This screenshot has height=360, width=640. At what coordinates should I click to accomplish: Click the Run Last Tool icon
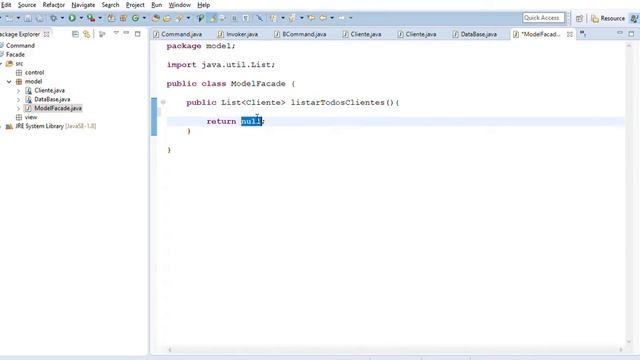tap(91, 18)
